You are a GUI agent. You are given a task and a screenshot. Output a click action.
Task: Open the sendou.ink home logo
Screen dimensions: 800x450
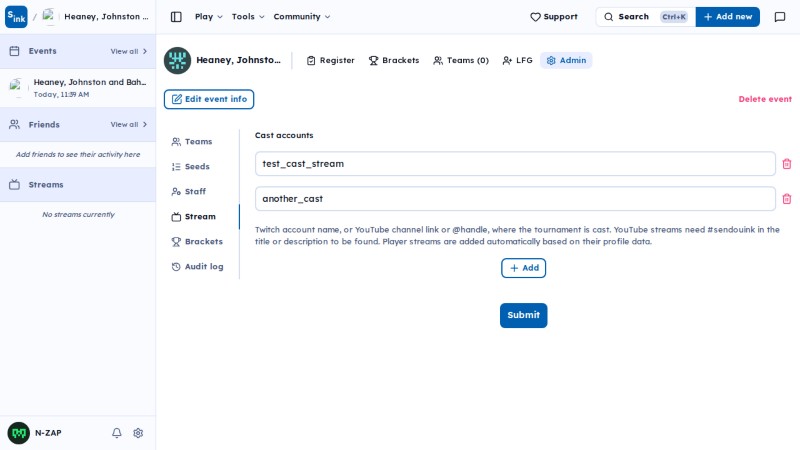point(16,17)
